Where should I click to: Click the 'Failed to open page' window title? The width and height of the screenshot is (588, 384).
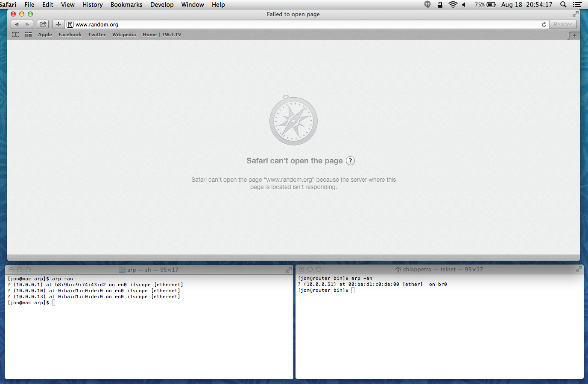(293, 14)
